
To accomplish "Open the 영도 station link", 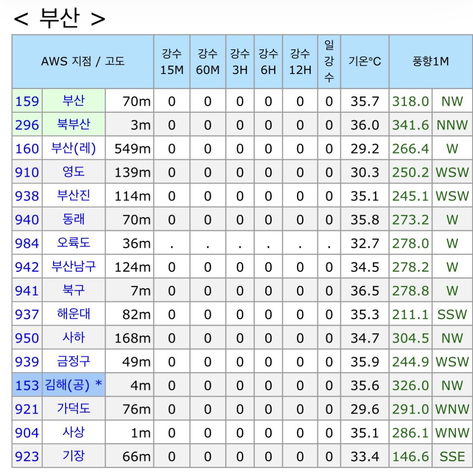I will coord(74,172).
